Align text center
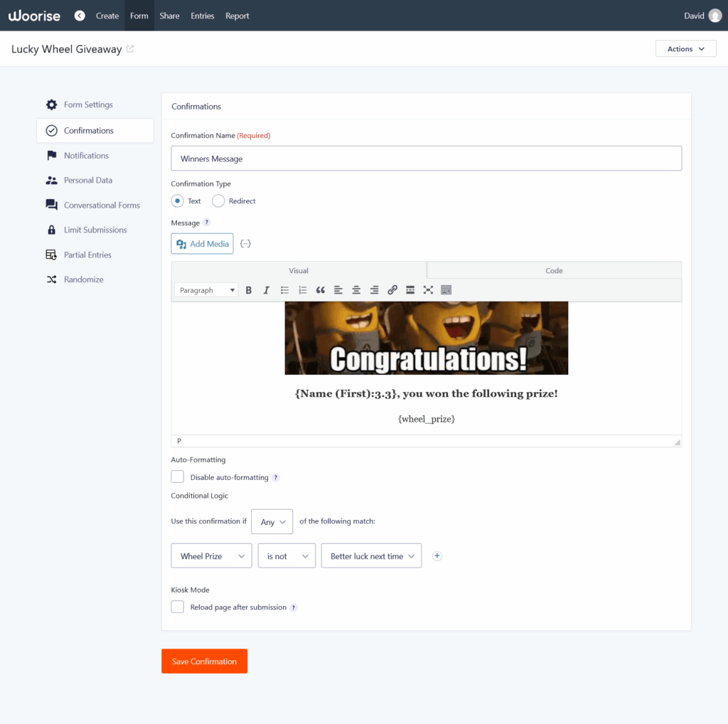 click(x=356, y=290)
